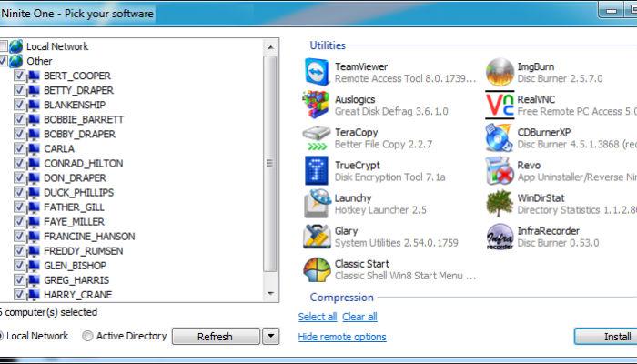
Task: Uncheck the BERT_COOPER computer checkbox
Action: click(19, 76)
